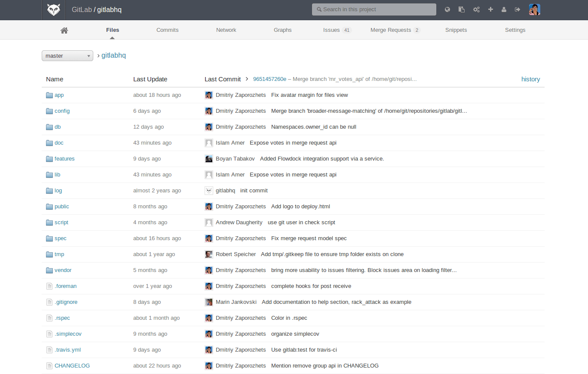588x374 pixels.
Task: Open the Snippets tab
Action: click(456, 30)
